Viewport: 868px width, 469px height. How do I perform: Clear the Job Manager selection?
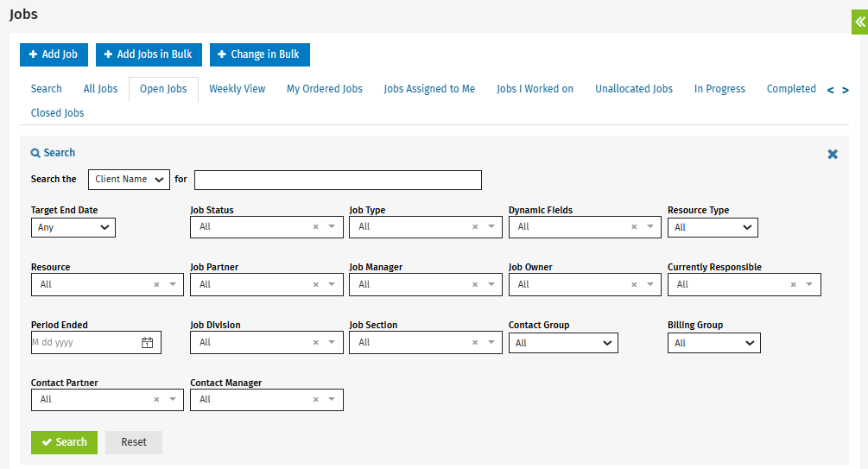tap(475, 285)
